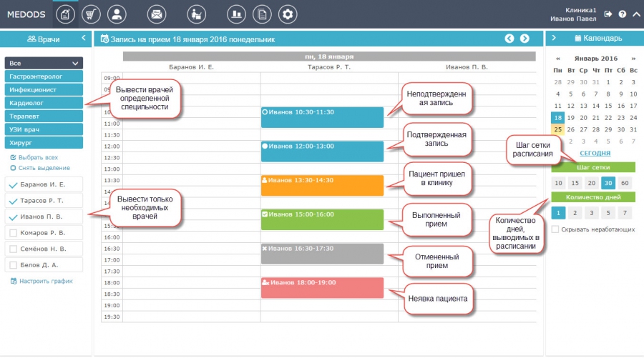Open no-show appointment Иванов 18:00-19:00
The width and height of the screenshot is (644, 358).
coord(322,288)
